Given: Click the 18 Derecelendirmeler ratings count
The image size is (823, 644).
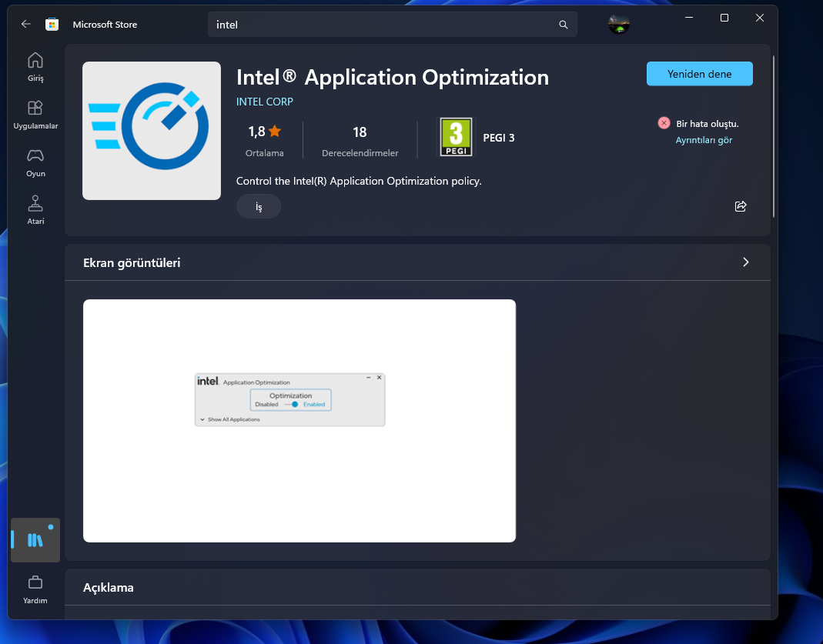Looking at the screenshot, I should point(360,141).
